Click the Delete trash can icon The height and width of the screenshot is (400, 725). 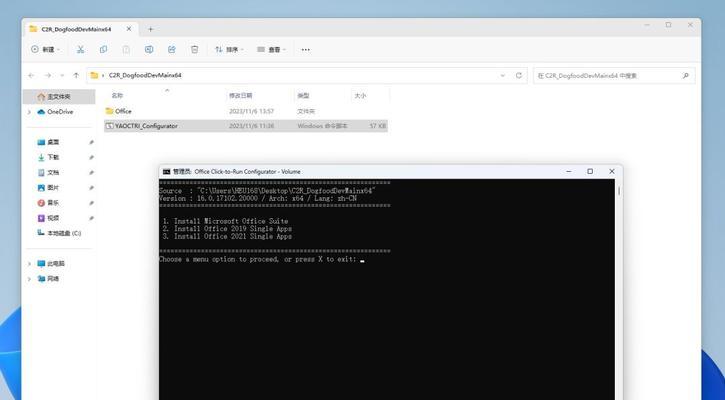coord(195,49)
